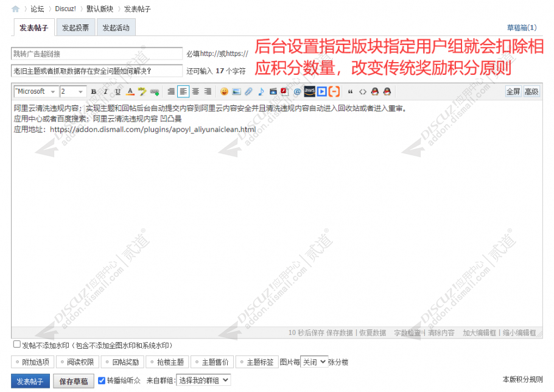Insert a quote with quotation icon

(x=351, y=92)
